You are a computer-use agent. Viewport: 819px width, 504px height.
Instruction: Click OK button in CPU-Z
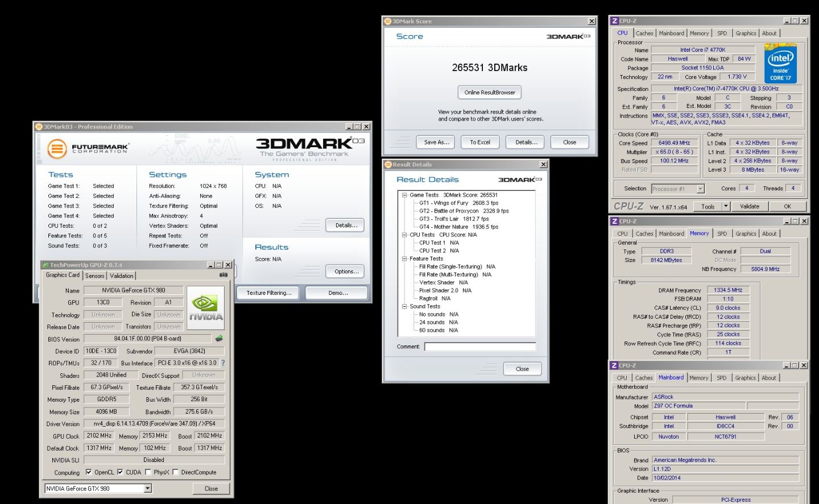[x=787, y=206]
